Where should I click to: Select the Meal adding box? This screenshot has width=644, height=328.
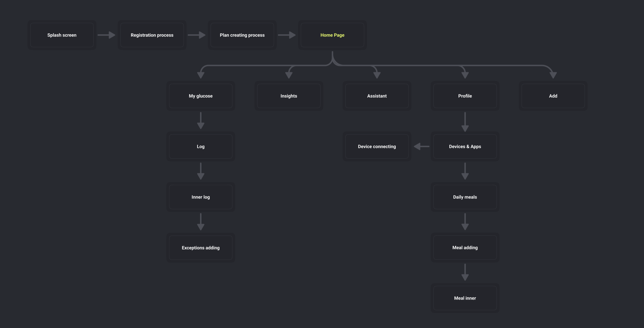pyautogui.click(x=465, y=248)
